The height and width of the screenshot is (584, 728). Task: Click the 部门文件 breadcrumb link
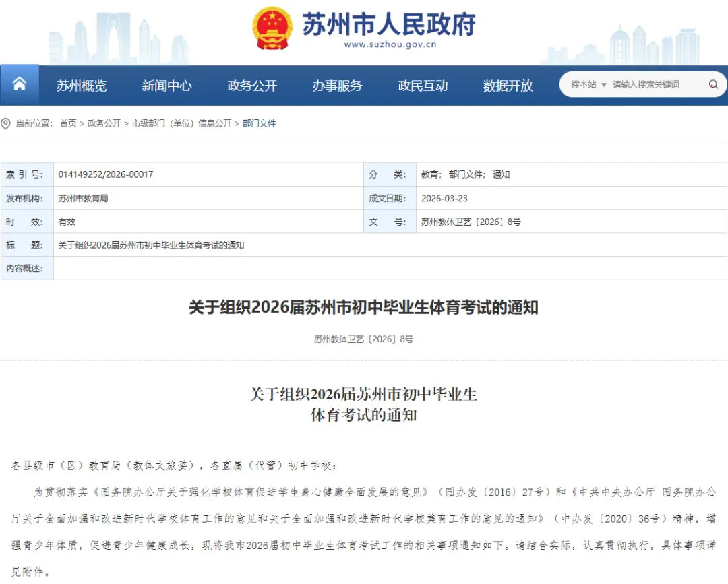259,123
